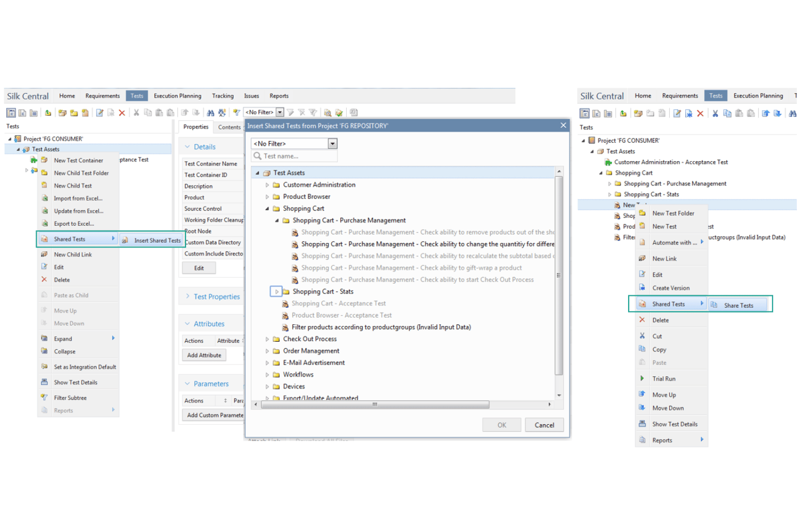Screen dimensions: 798x532
Task: Click the Import from Excel icon
Action: pos(44,198)
